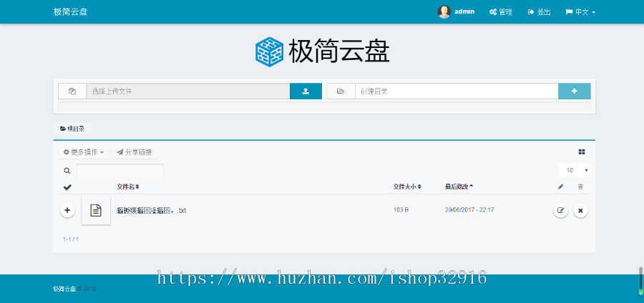The width and height of the screenshot is (644, 303).
Task: Click the edit icon for the txt file
Action: click(560, 211)
